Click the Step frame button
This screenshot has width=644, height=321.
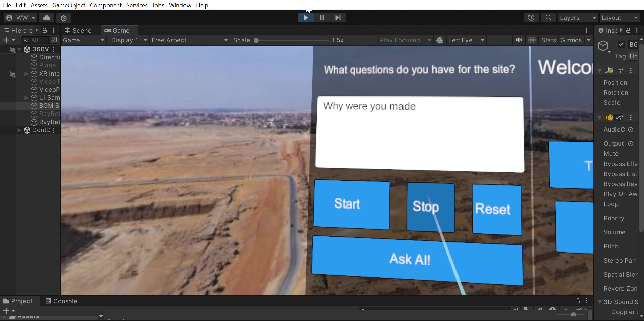(338, 18)
